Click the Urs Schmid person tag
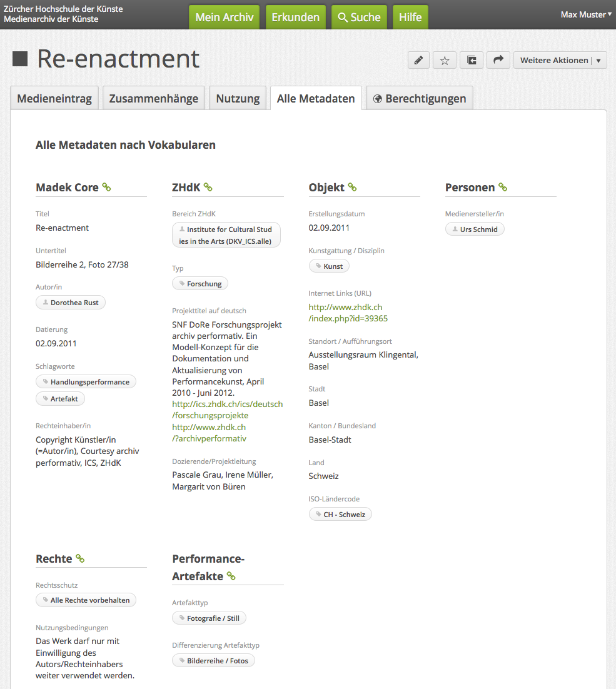 coord(475,229)
